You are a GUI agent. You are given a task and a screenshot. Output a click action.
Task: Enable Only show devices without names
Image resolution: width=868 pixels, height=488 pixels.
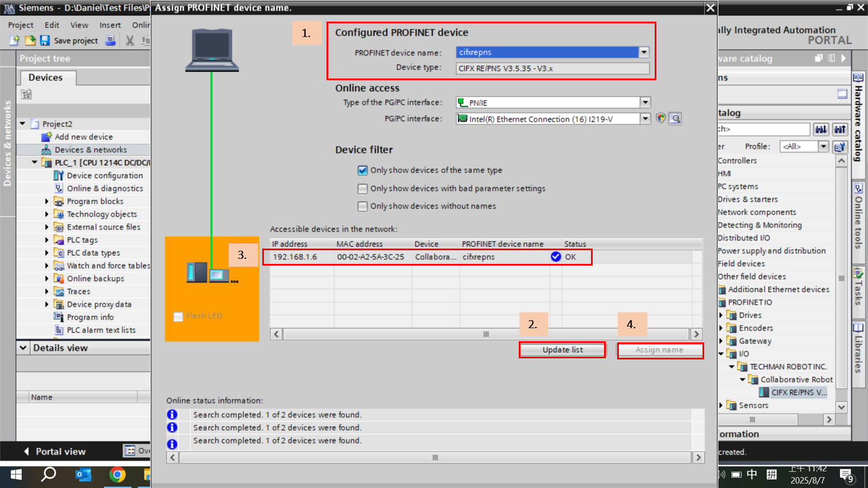pos(362,206)
